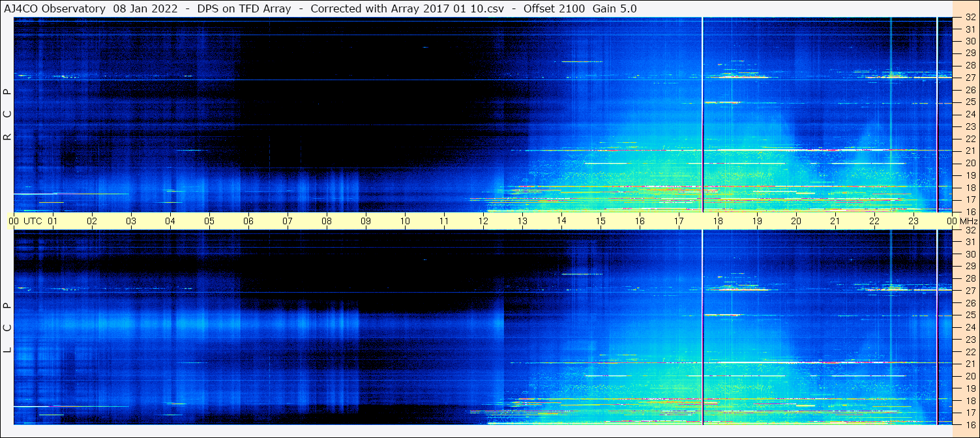Click hour '01' on the UTC time axis
980x438 pixels.
coord(53,221)
